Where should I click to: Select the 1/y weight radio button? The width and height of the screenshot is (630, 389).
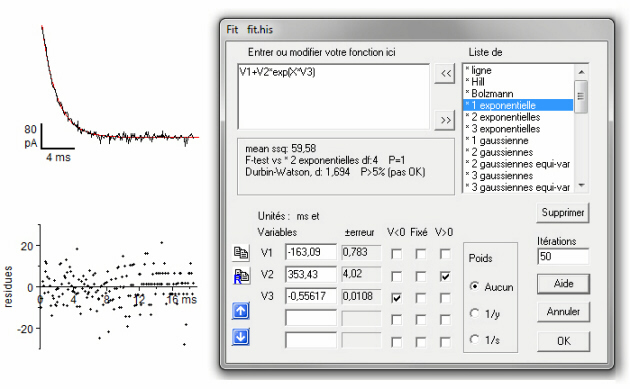click(x=475, y=313)
